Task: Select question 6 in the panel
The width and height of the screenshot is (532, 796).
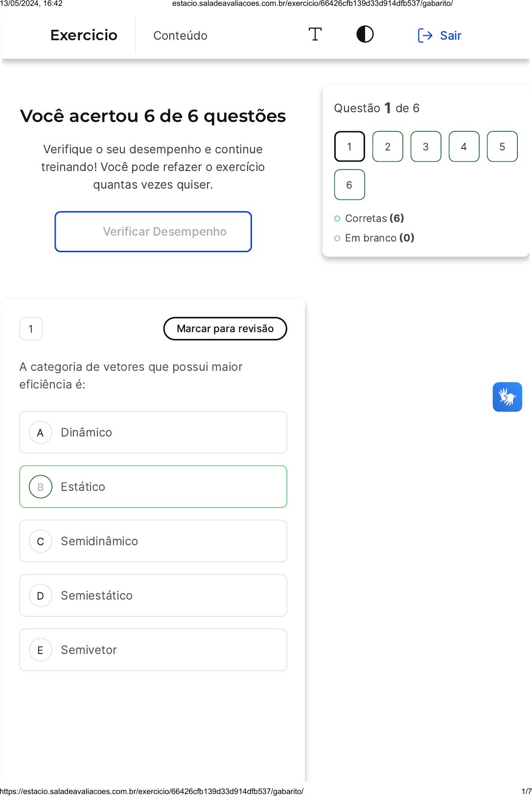Action: 349,185
